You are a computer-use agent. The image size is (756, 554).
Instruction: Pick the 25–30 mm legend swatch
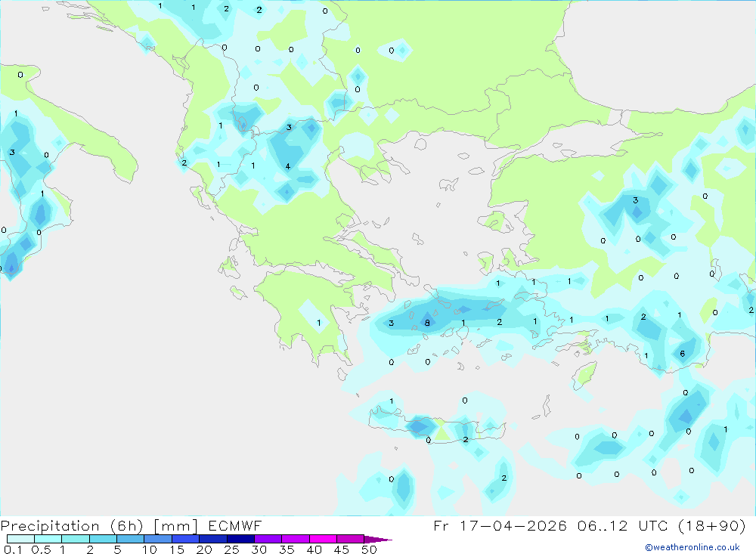pos(240,539)
